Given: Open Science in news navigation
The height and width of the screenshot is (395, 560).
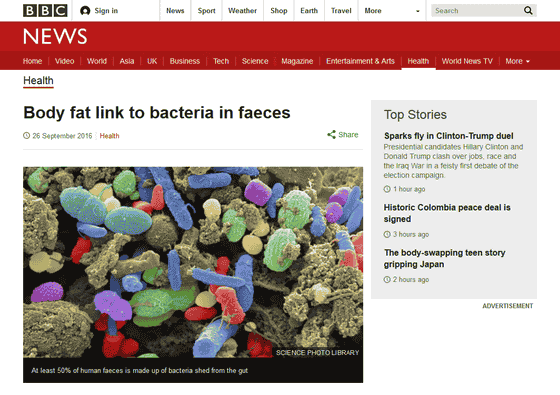Looking at the screenshot, I should [x=255, y=61].
